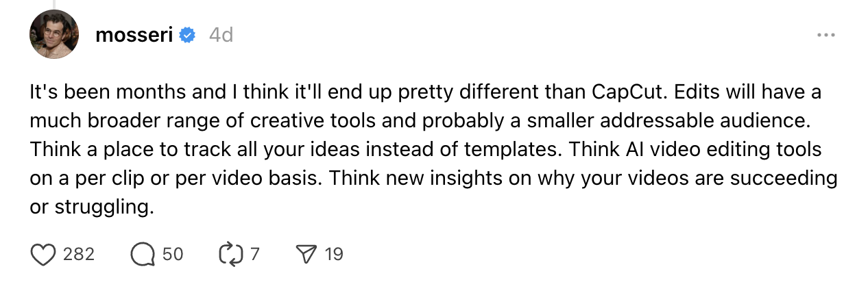Share the post with the paper plane icon
This screenshot has width=868, height=282.
point(303,255)
